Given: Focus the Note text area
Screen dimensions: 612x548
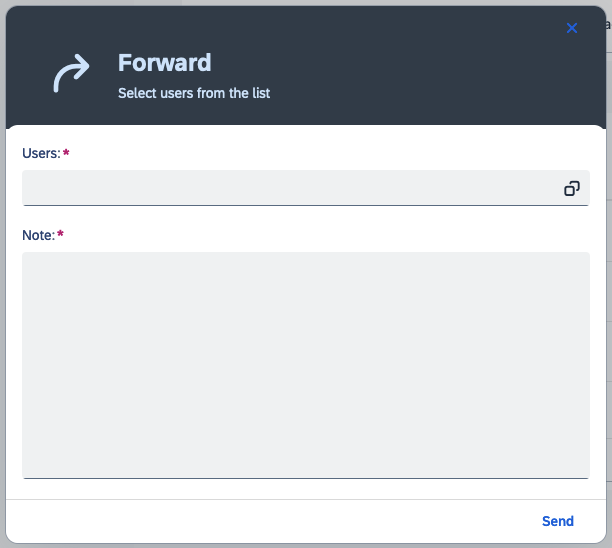Looking at the screenshot, I should click(x=306, y=365).
